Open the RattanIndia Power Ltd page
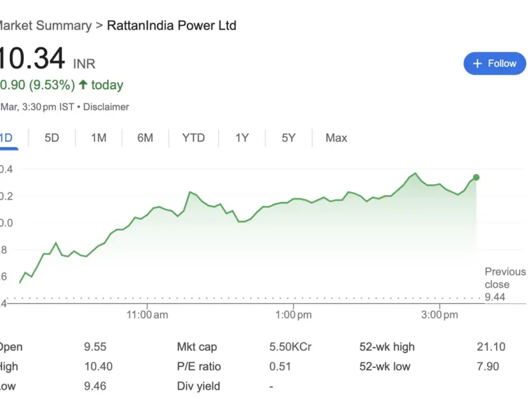This screenshot has height=399, width=532. click(171, 25)
